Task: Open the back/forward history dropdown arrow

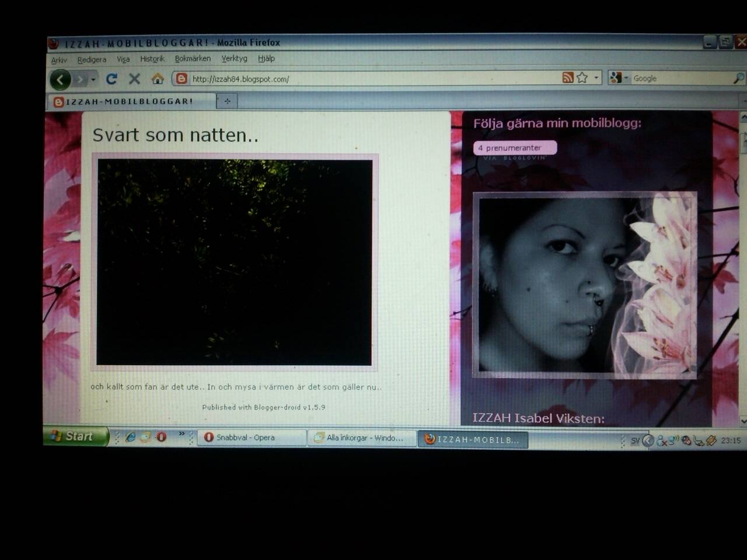Action: [x=93, y=79]
